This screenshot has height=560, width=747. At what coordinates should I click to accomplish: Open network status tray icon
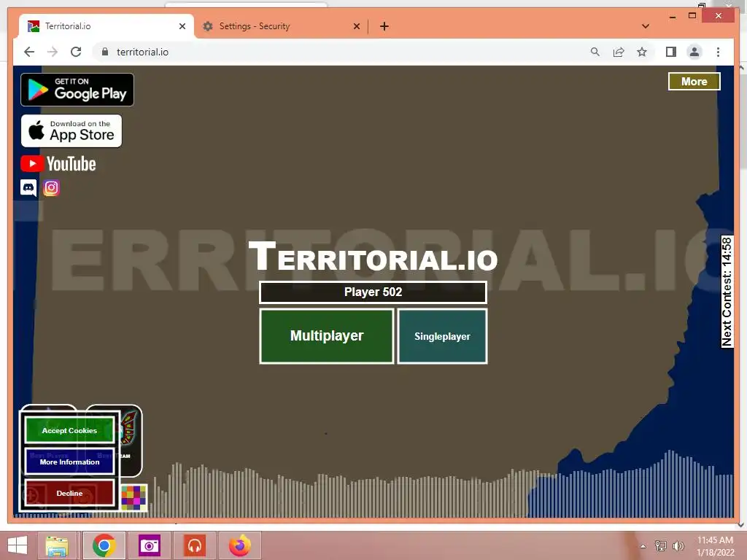[661, 545]
